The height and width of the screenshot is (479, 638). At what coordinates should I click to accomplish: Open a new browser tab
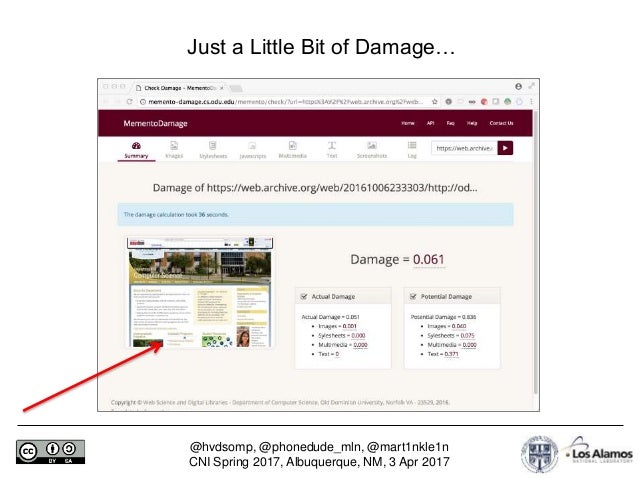coord(236,88)
